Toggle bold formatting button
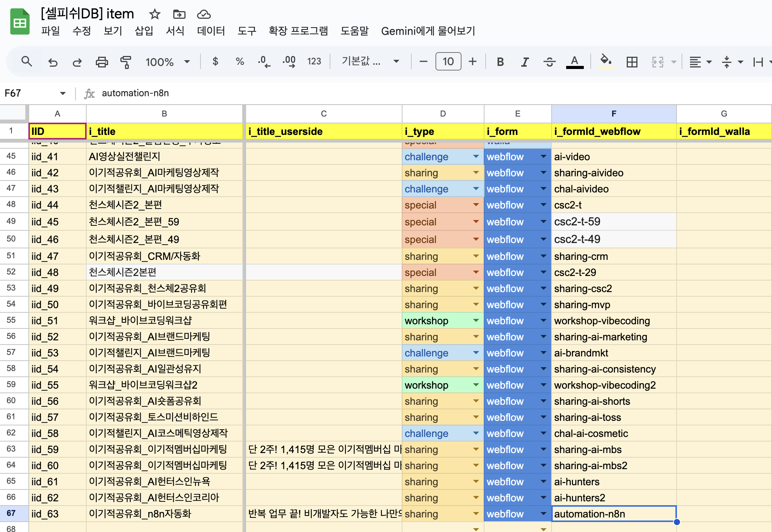 pos(500,62)
